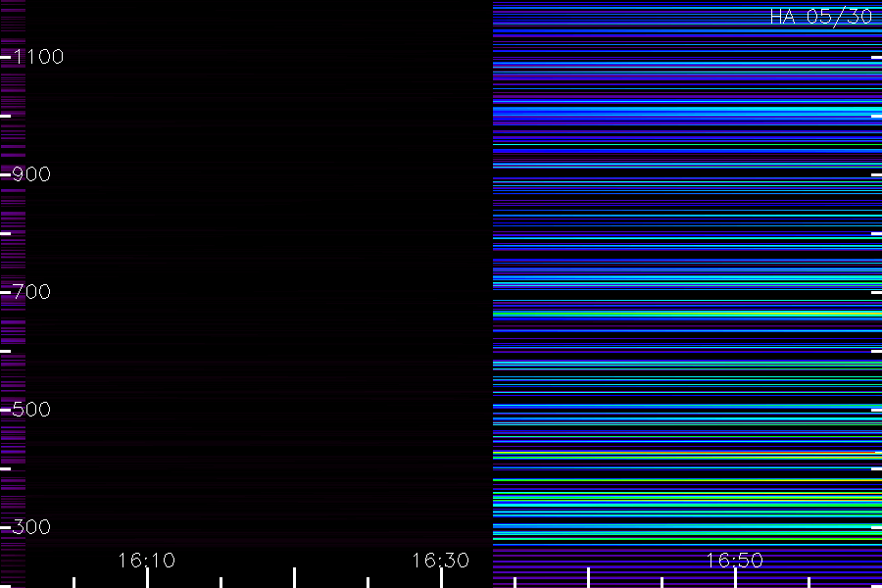This screenshot has width=882, height=588.
Task: Click the HA 05/30 date label
Action: 820,17
